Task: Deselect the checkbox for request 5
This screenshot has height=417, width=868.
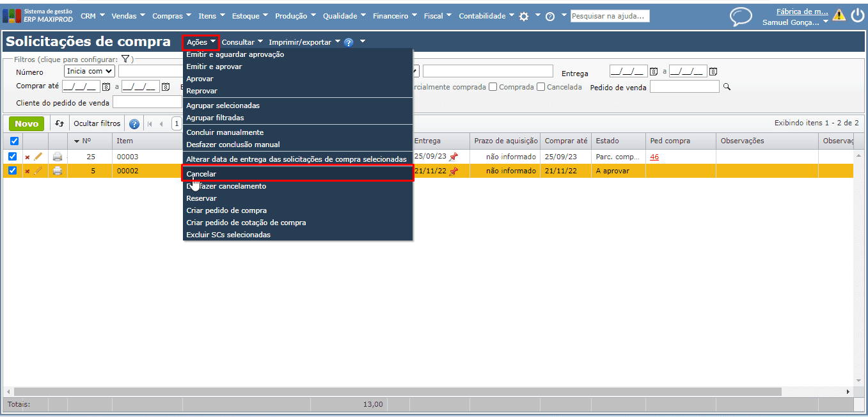Action: (x=13, y=171)
